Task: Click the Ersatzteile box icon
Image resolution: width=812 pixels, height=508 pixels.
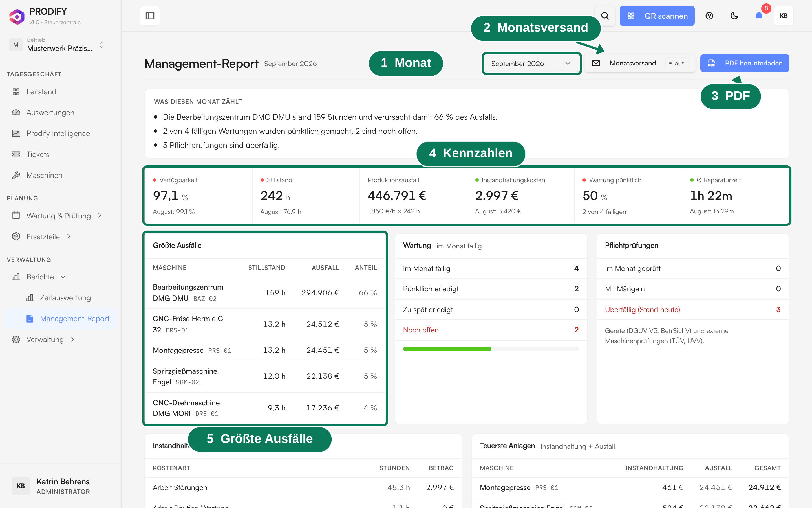Action: pyautogui.click(x=16, y=237)
